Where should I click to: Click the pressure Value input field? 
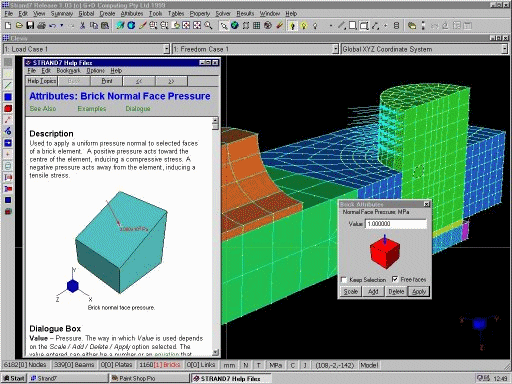pyautogui.click(x=396, y=224)
